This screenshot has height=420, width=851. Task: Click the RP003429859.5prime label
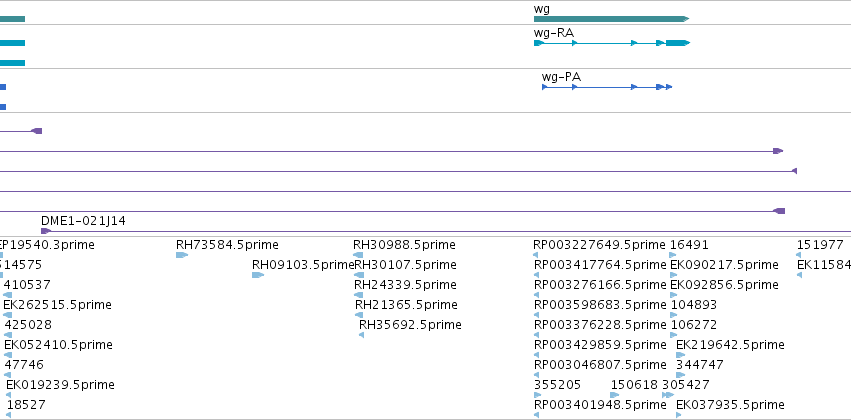pyautogui.click(x=600, y=345)
